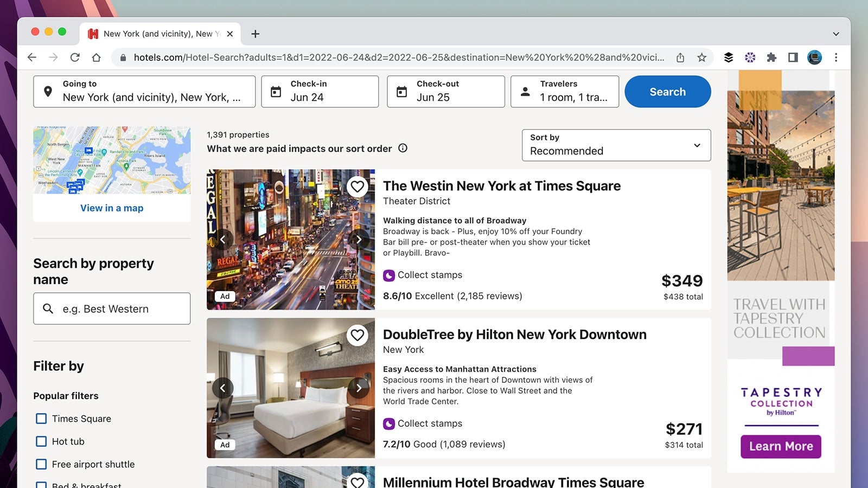Click the Travelers person icon
Viewport: 868px width, 488px height.
click(525, 91)
